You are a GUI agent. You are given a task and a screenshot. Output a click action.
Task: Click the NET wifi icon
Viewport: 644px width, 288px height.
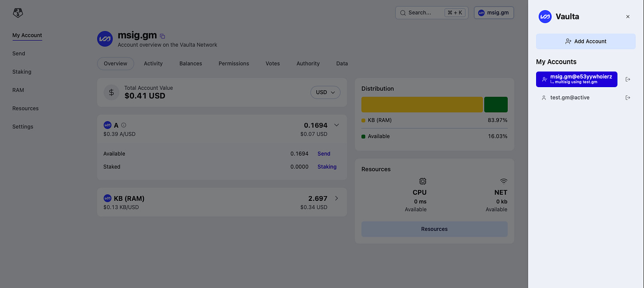pyautogui.click(x=503, y=181)
